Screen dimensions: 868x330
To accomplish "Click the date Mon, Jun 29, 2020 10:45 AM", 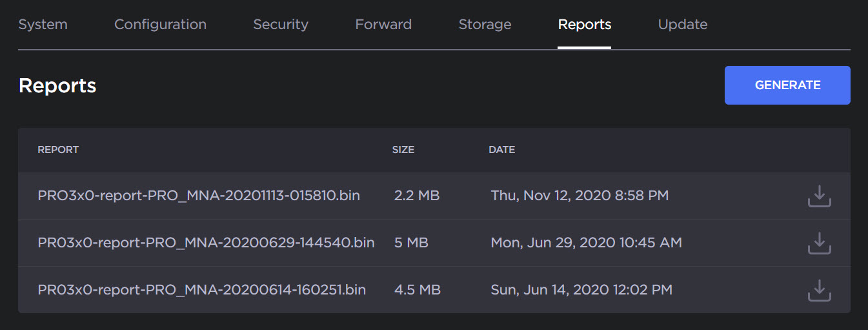I will 586,243.
